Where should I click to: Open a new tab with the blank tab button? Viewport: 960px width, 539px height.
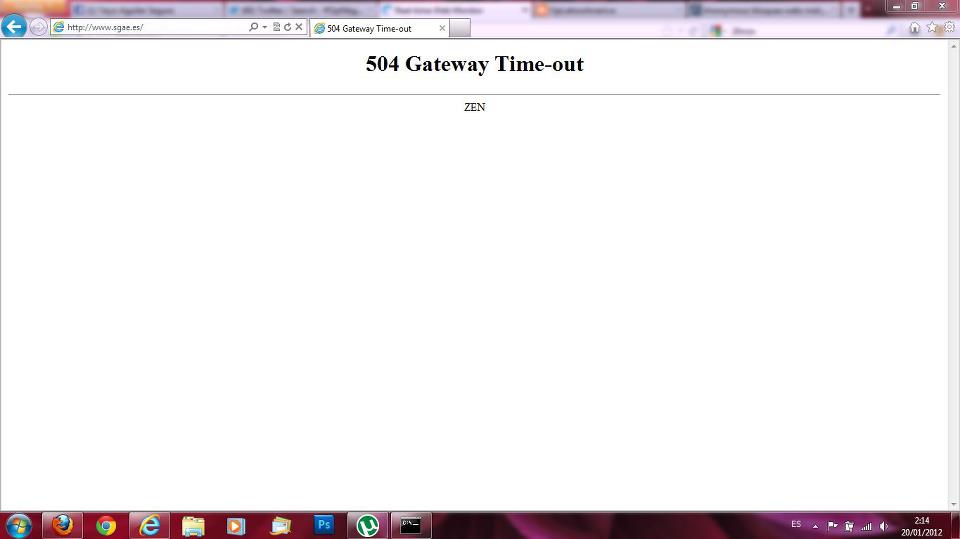460,28
